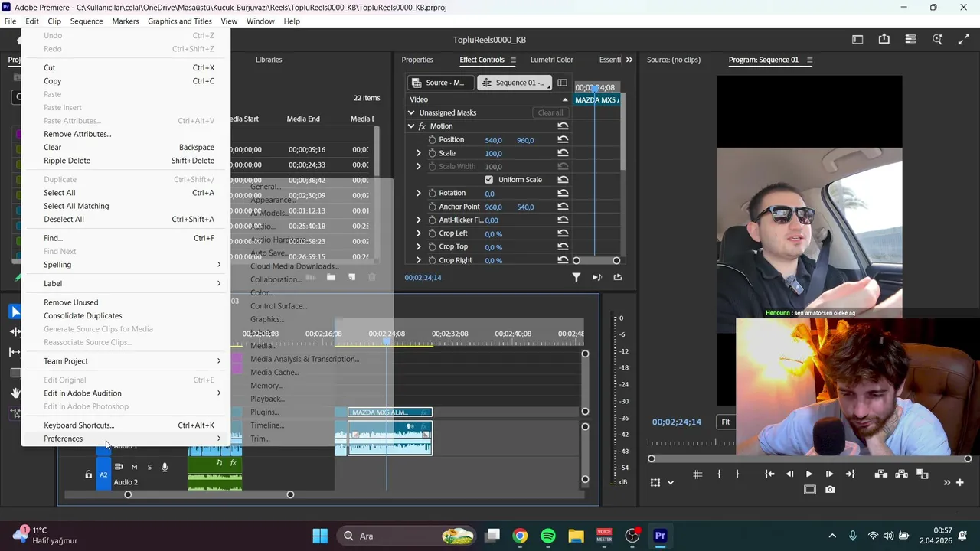Click the Program monitor timecode 00;02;24;14
The image size is (980, 551).
tap(677, 422)
